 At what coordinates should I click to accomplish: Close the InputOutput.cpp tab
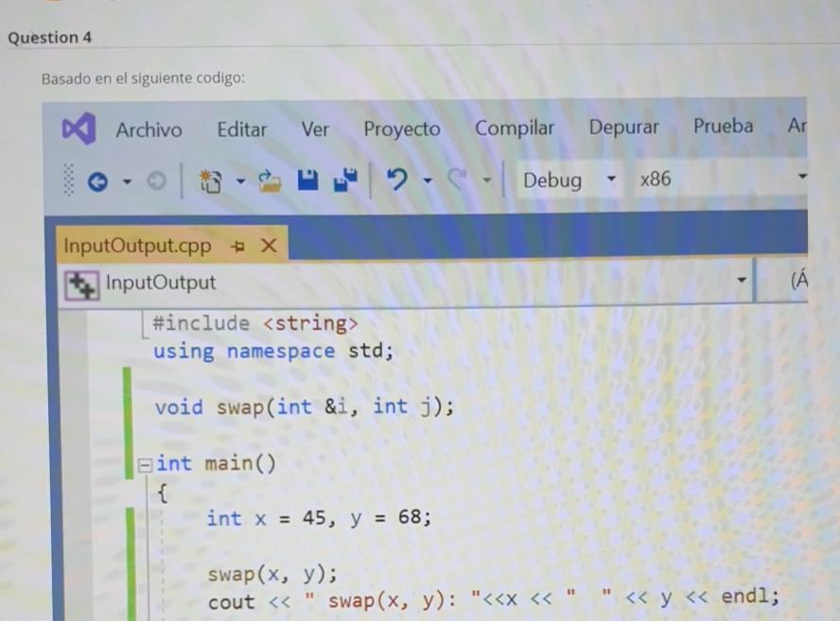(x=269, y=245)
